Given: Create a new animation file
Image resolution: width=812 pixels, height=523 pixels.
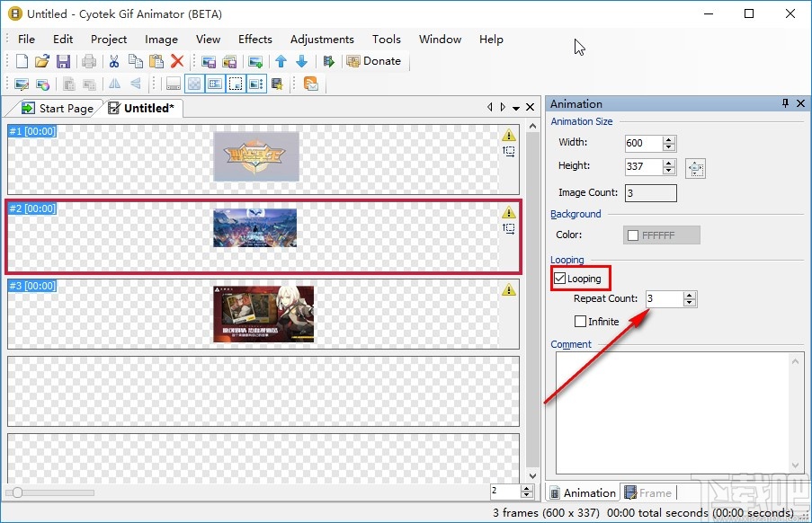Looking at the screenshot, I should 22,61.
